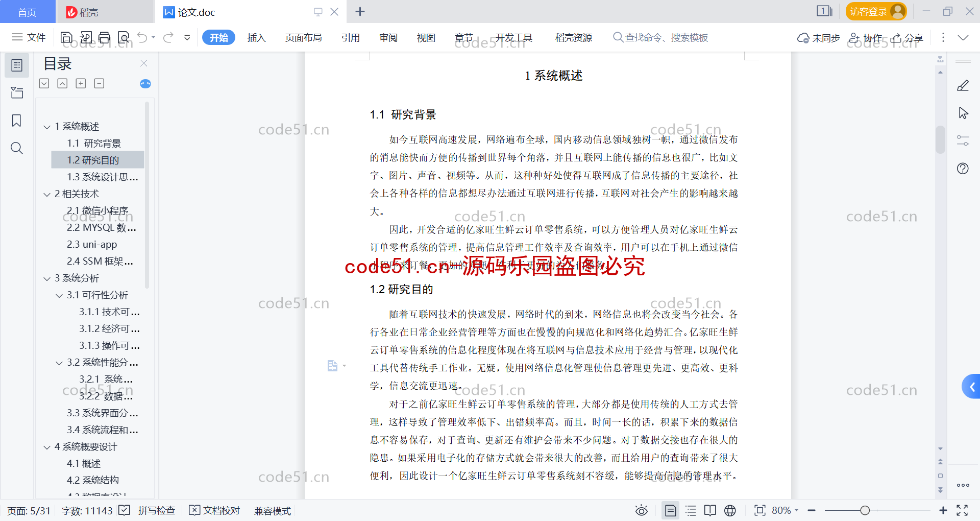Collapse 3.2 系统性能分 node

point(59,363)
